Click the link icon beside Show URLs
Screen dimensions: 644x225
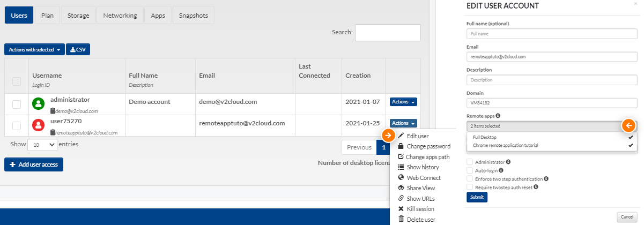point(401,198)
